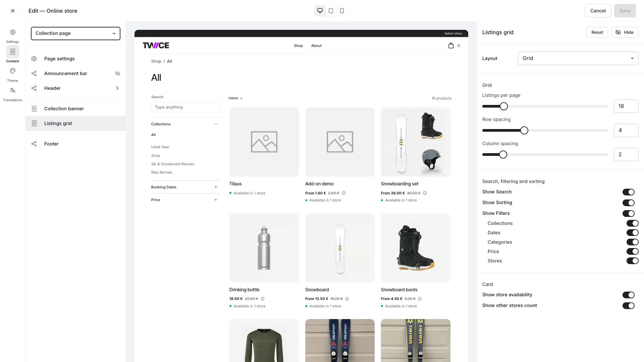The width and height of the screenshot is (644, 362).
Task: Open Content section icon
Action: (13, 52)
